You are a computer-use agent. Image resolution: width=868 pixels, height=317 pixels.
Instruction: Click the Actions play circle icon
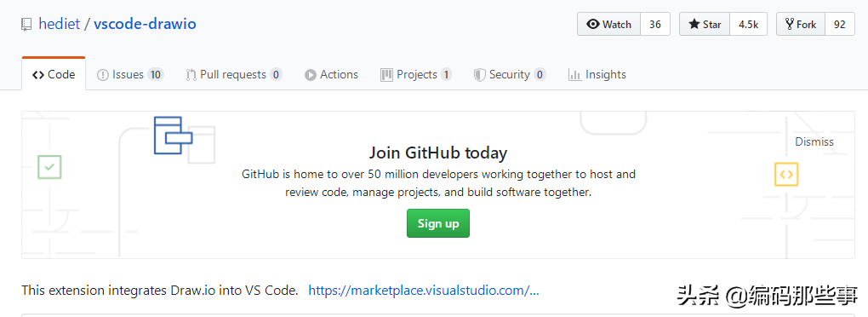coord(311,75)
